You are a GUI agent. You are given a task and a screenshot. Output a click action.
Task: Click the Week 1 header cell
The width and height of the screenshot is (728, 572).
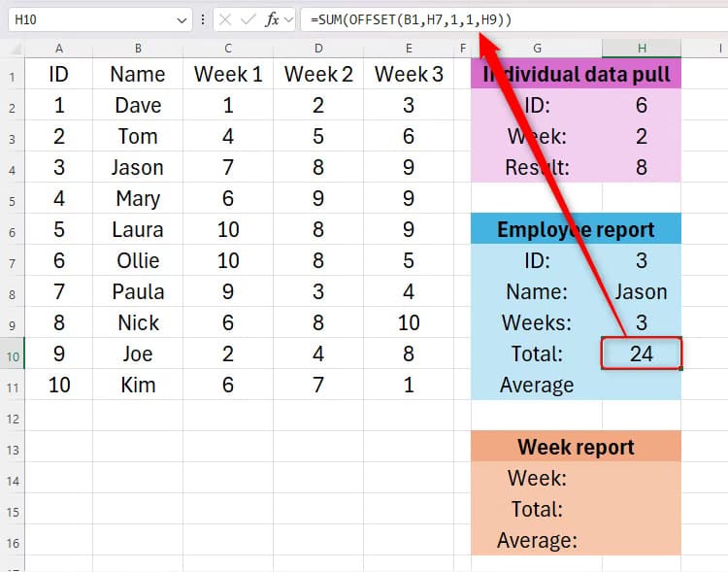(x=228, y=74)
